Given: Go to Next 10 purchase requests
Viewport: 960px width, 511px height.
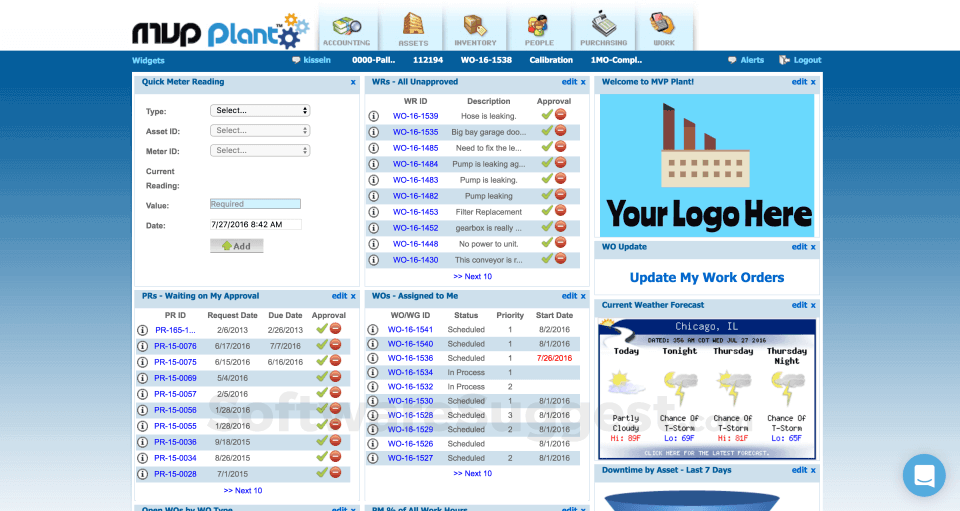Looking at the screenshot, I should 243,491.
